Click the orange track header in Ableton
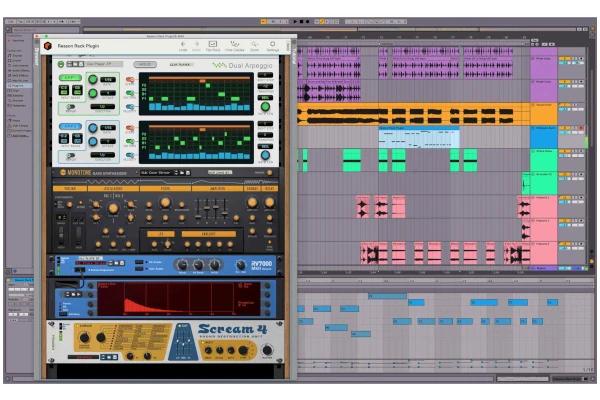The width and height of the screenshot is (600, 400). coord(543,114)
